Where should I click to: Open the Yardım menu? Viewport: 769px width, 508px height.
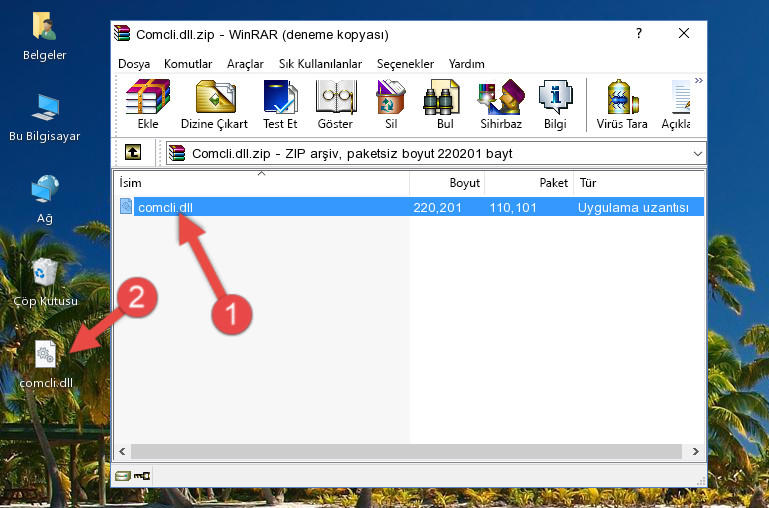tap(466, 64)
